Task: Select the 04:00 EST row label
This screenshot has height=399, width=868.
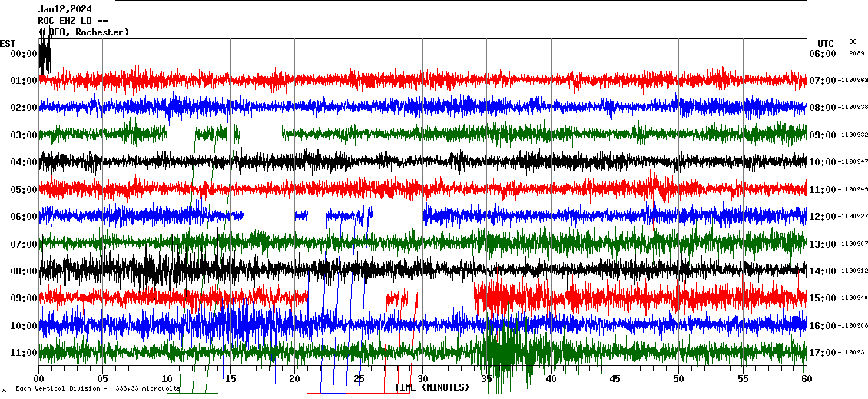Action: coord(24,162)
